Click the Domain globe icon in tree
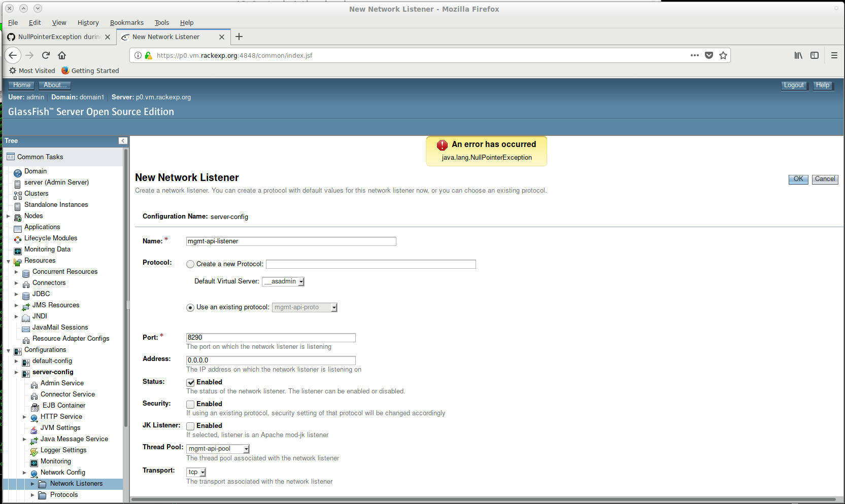The height and width of the screenshot is (504, 845). point(18,173)
